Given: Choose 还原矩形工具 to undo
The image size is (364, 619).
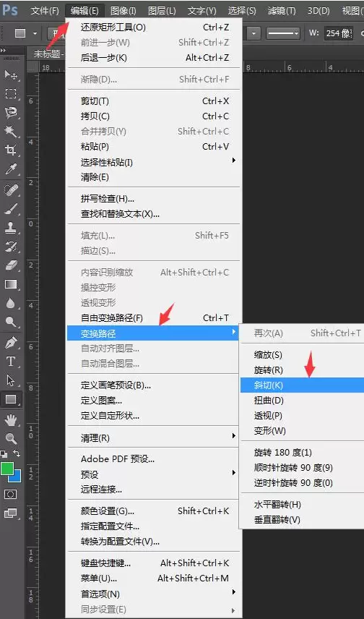Looking at the screenshot, I should tap(154, 27).
